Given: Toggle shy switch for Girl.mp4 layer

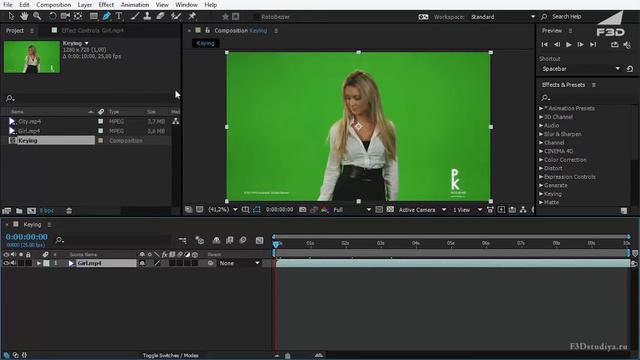Looking at the screenshot, I should click(x=142, y=263).
